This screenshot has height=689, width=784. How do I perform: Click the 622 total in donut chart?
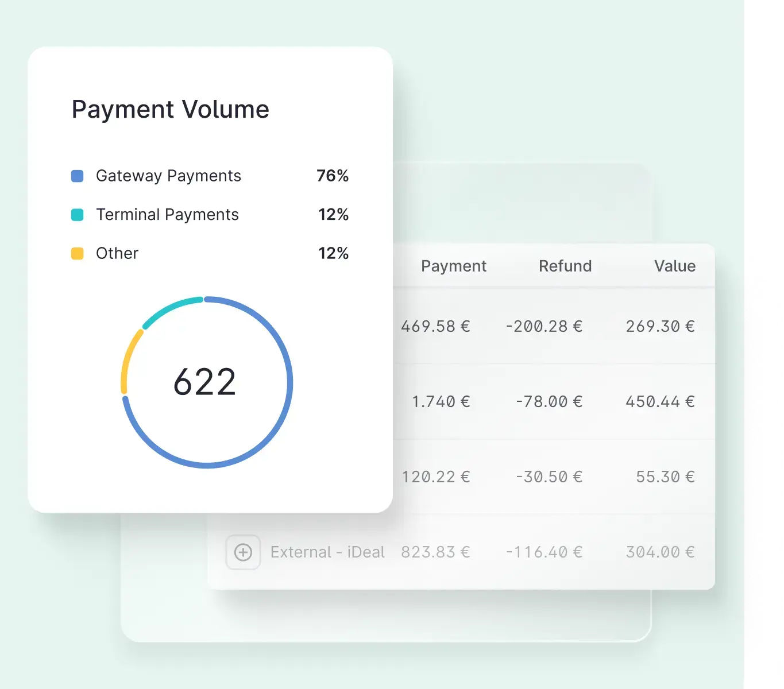[205, 382]
